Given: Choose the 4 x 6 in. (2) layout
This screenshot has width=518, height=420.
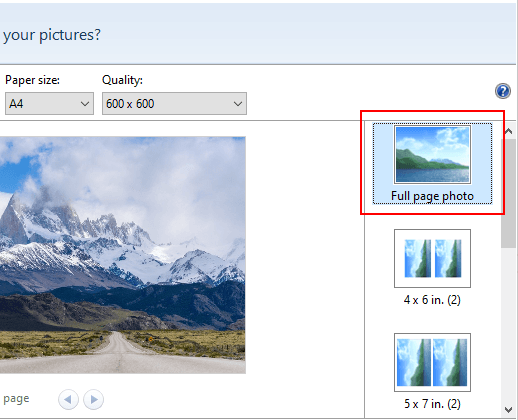Looking at the screenshot, I should [x=432, y=268].
